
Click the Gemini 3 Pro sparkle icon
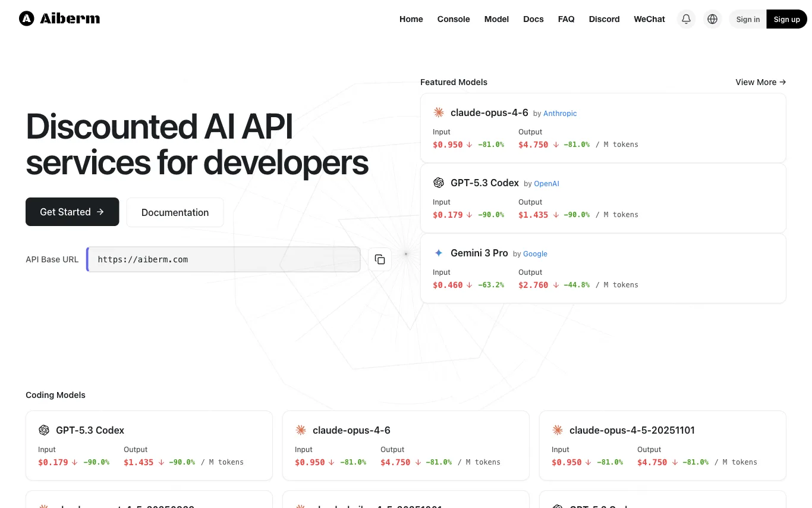pos(439,253)
